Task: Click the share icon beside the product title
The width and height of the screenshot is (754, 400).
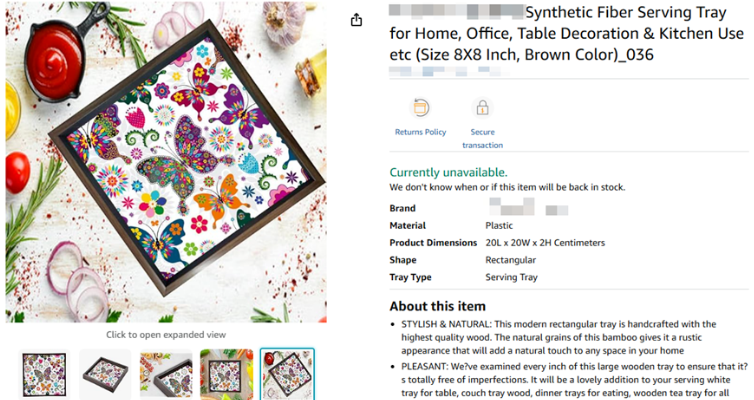Action: tap(357, 19)
